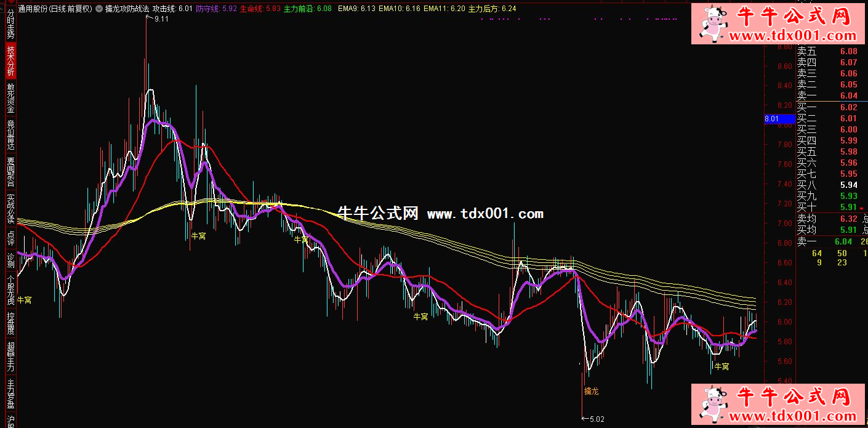Select the 买一 6.02 order row
The image size is (868, 428).
click(x=827, y=107)
